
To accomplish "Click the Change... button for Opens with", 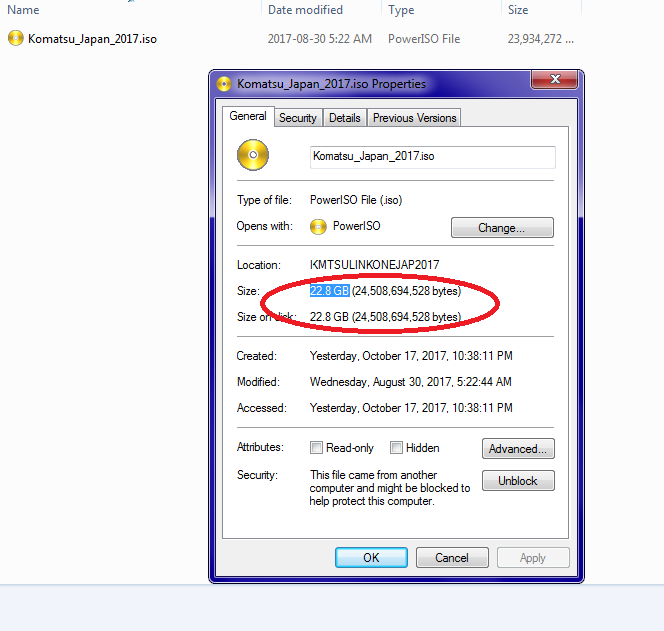I will coord(502,228).
